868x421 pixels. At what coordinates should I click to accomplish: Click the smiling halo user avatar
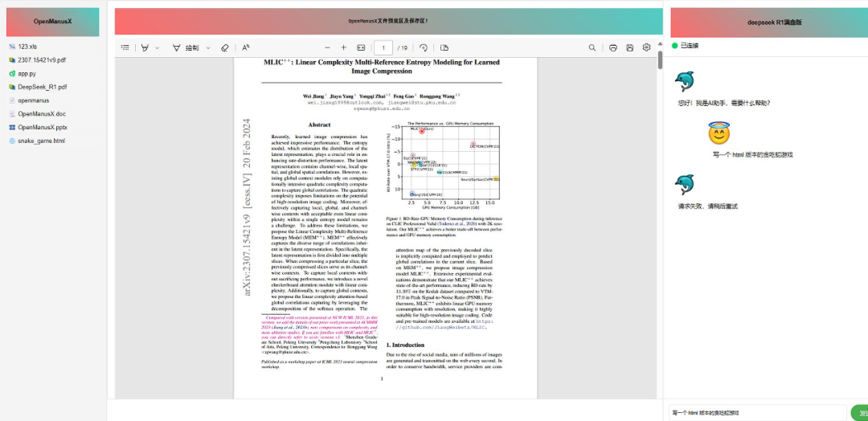click(x=719, y=133)
